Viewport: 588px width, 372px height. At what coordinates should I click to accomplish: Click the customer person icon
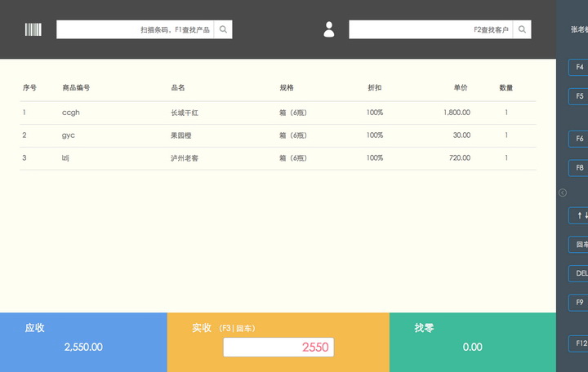point(329,29)
